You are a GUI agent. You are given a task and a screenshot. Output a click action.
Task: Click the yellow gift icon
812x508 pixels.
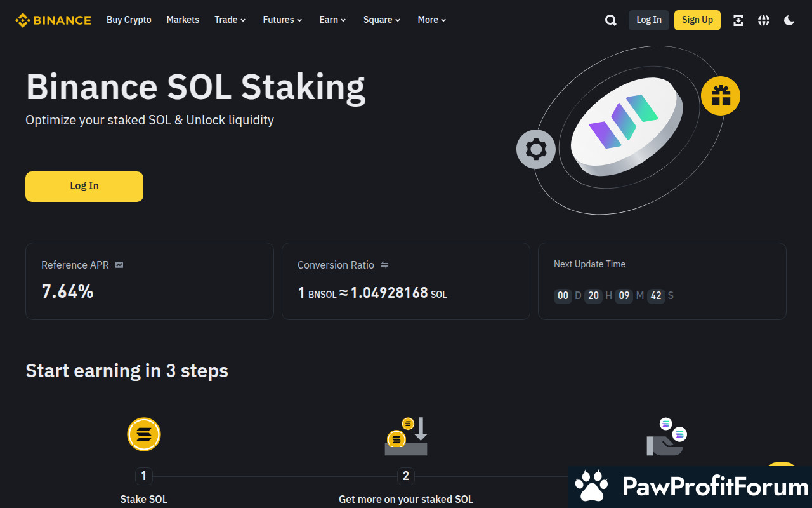[x=721, y=96]
